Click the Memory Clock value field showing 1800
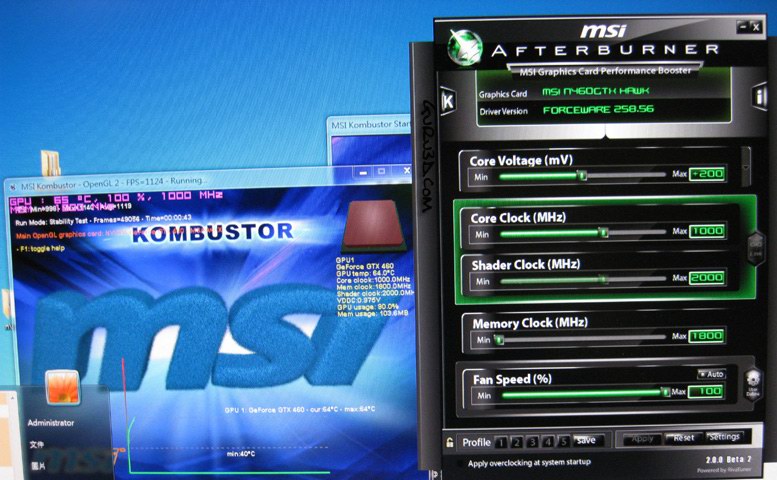 coord(706,337)
